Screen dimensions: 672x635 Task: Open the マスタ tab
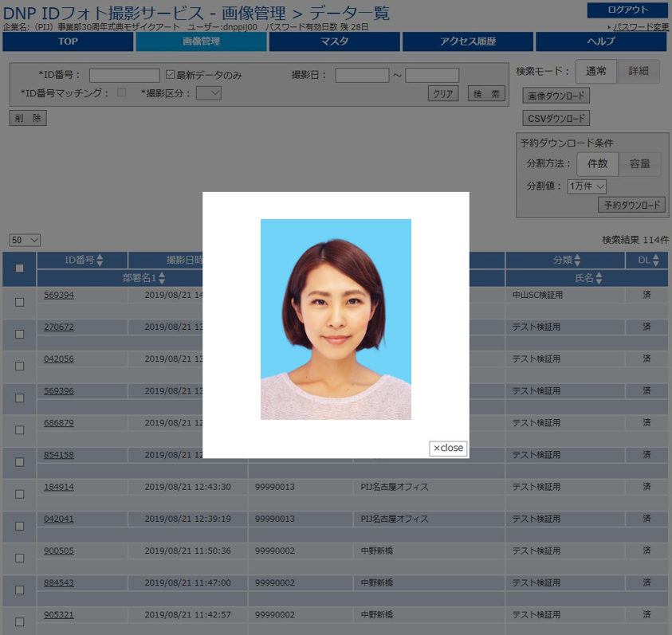point(335,41)
